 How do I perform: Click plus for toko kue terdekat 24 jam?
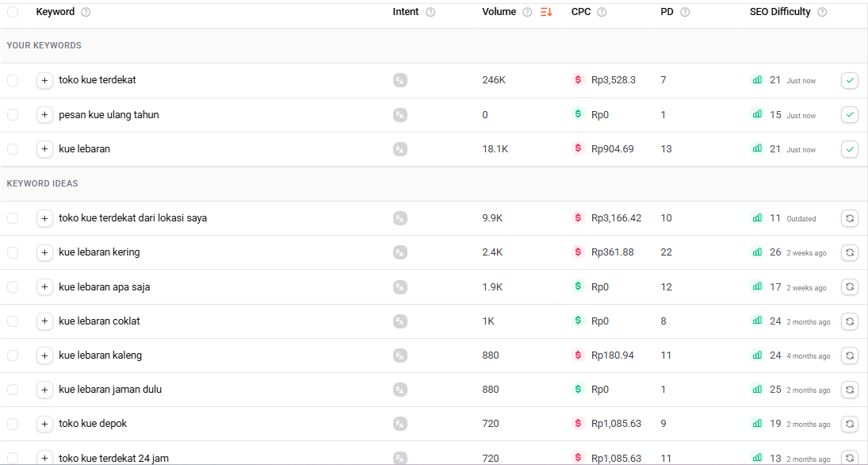[45, 458]
